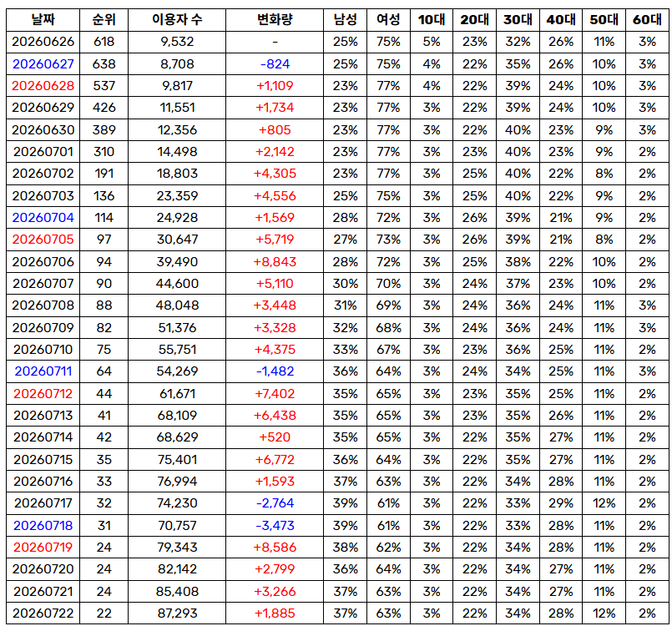Click the 여성 column header
672x626 pixels.
click(x=388, y=20)
